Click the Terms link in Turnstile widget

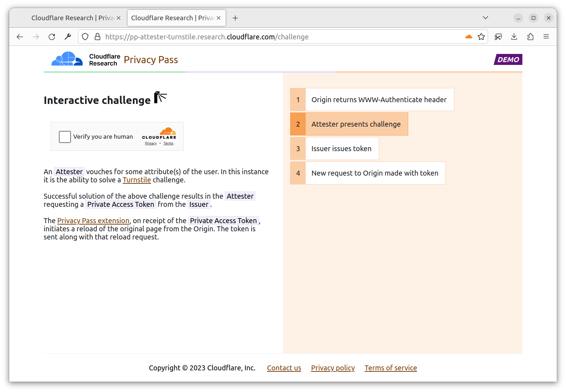pyautogui.click(x=168, y=143)
